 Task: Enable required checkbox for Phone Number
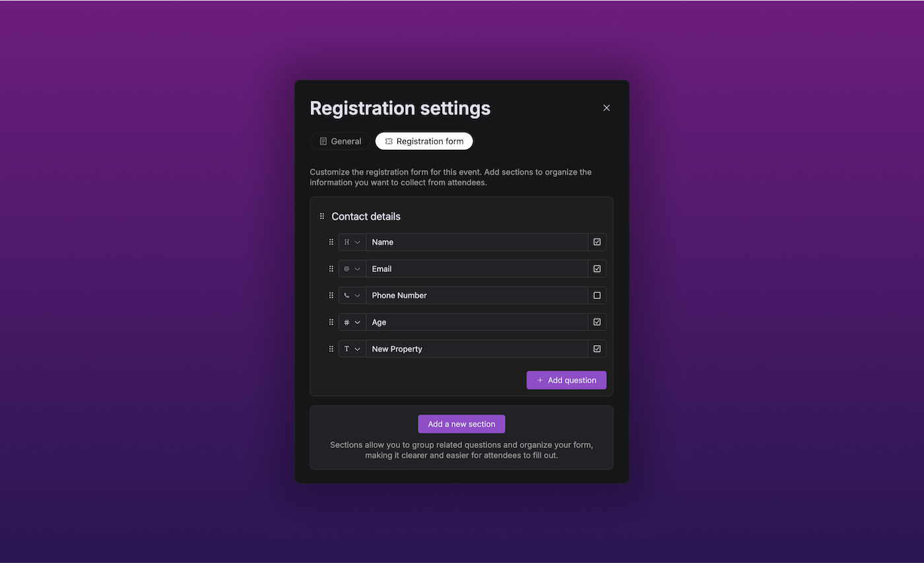click(597, 296)
